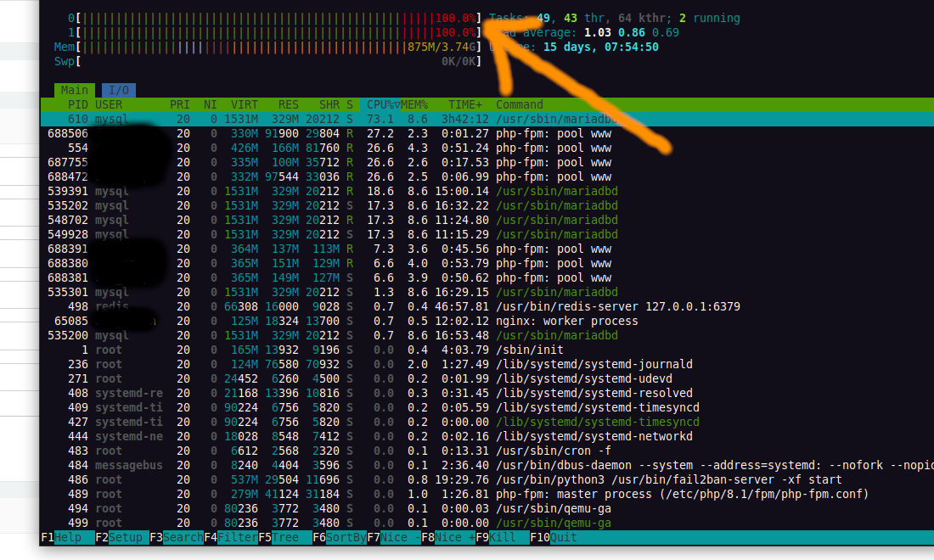The height and width of the screenshot is (560, 934).
Task: Select mariadbd thread row PID 535301
Action: pos(487,292)
